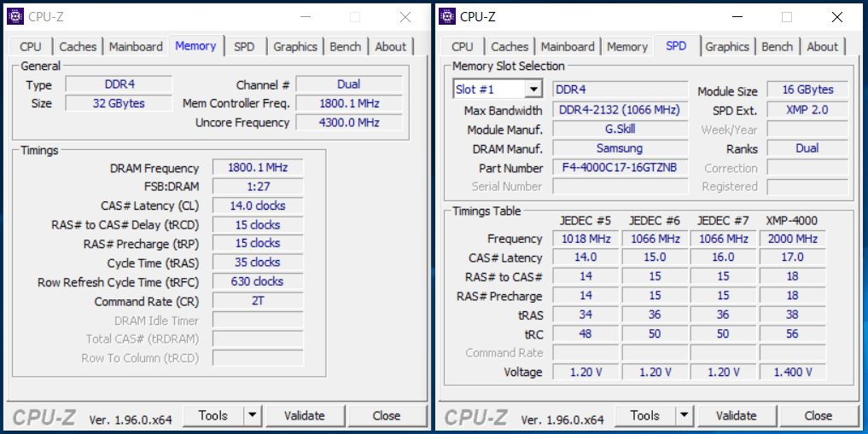This screenshot has width=868, height=434.
Task: Open Graphics tab in the left window
Action: 295,46
